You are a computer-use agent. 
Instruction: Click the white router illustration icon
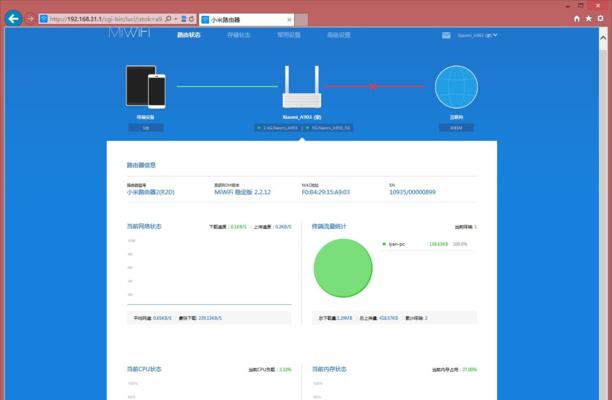[302, 87]
